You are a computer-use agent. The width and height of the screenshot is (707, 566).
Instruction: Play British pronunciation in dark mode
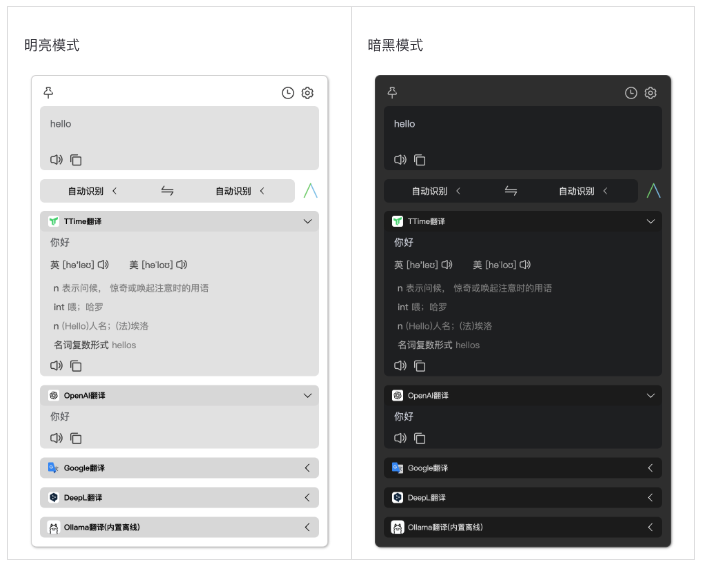[447, 265]
